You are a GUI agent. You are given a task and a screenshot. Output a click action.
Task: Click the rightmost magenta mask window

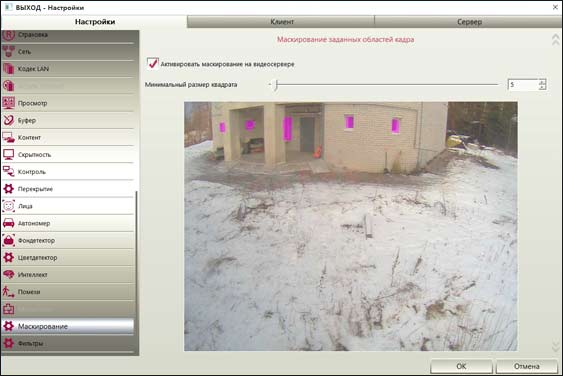click(x=395, y=126)
